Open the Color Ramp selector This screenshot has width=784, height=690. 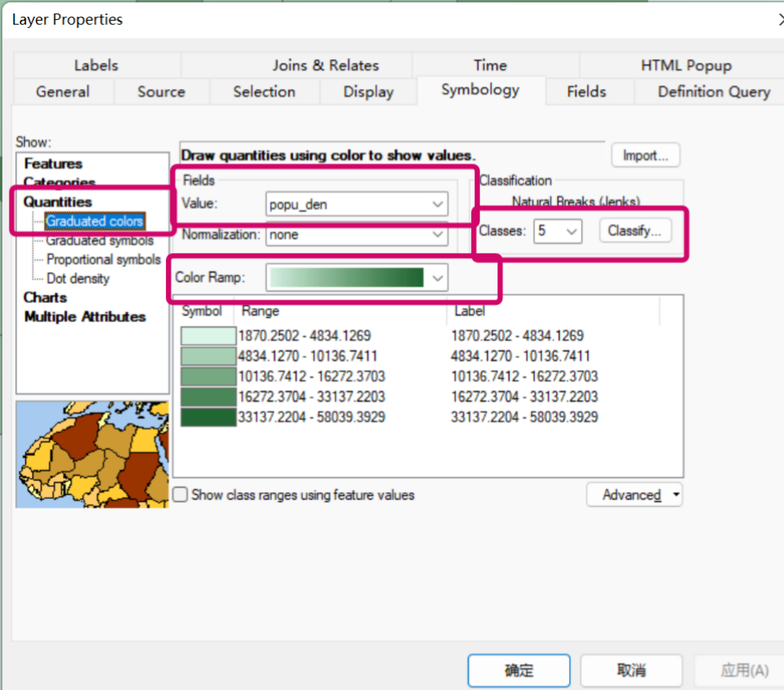pos(437,278)
